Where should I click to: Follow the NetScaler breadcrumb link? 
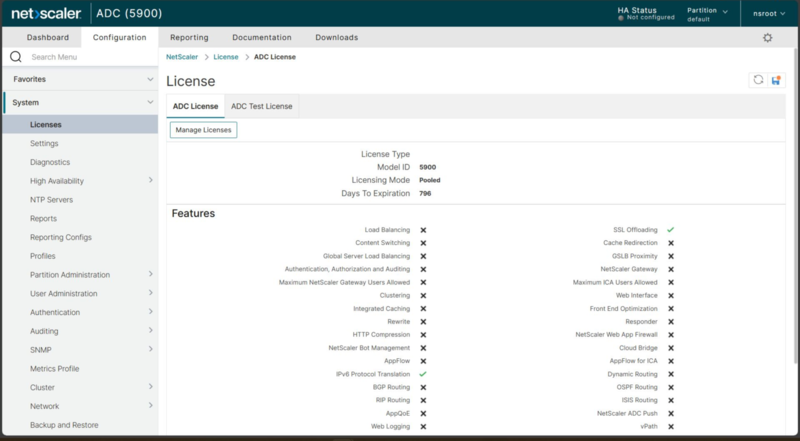(x=182, y=57)
